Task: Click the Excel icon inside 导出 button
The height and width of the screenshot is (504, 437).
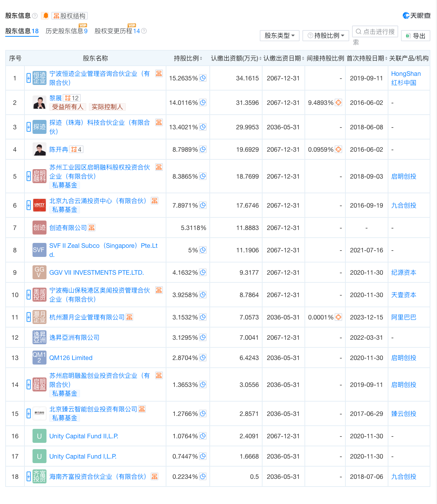Action: click(407, 35)
